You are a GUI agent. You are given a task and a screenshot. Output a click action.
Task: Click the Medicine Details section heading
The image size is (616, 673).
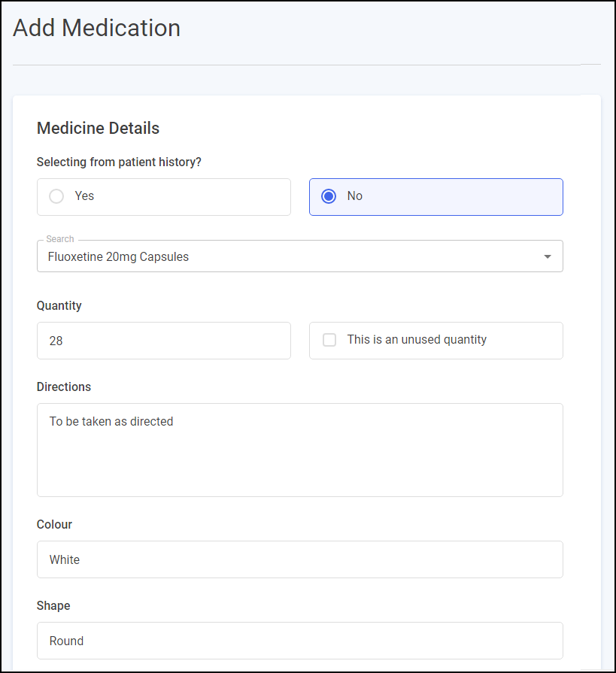point(98,128)
